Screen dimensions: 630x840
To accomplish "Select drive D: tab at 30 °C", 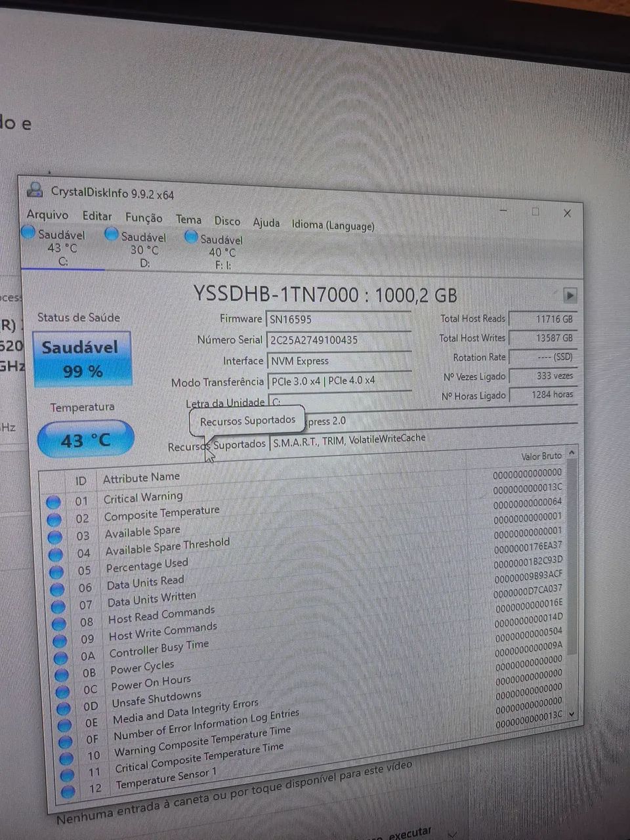I will point(144,250).
